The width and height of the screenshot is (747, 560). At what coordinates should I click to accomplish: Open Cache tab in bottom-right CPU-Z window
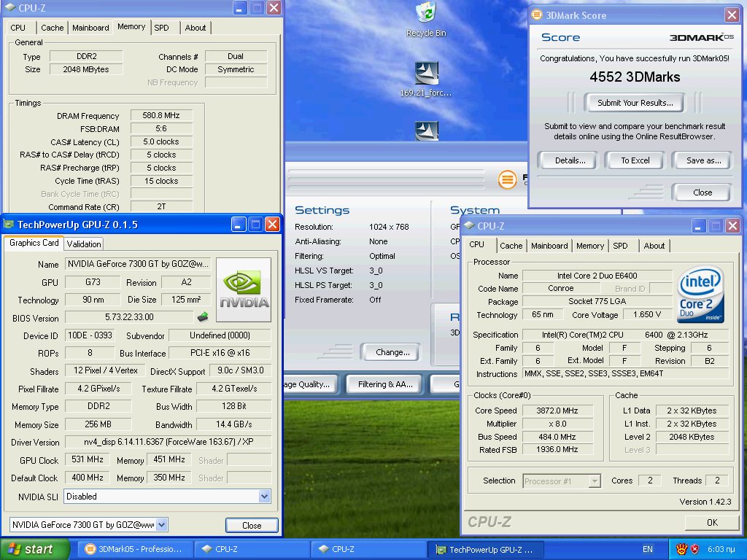(x=511, y=246)
